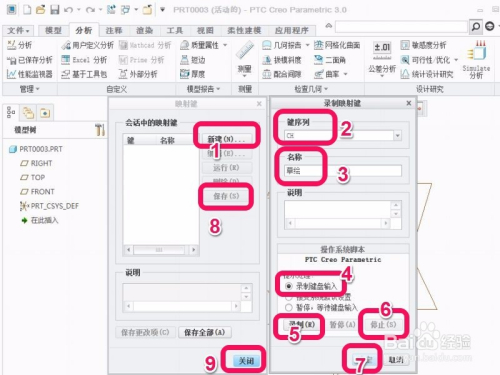Expand 质量属性 dropdown arrow
This screenshot has width=500, height=375.
(x=225, y=45)
